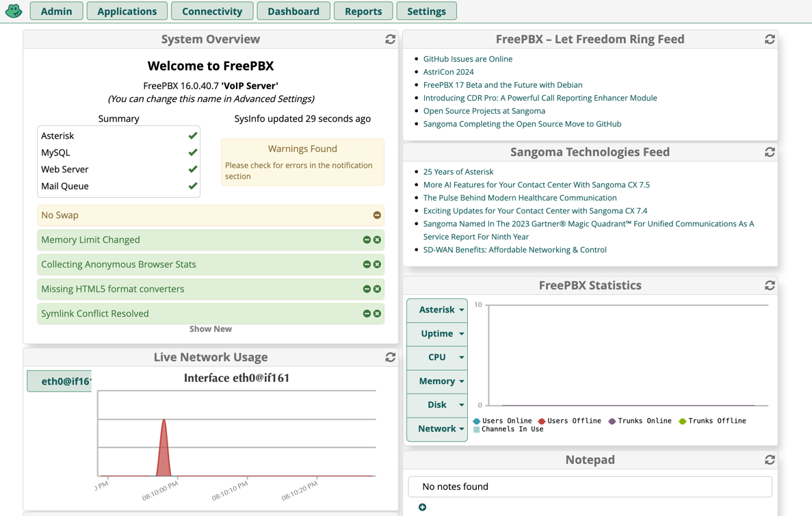The height and width of the screenshot is (516, 812).
Task: Click the Mail Queue status checkmark
Action: [193, 185]
